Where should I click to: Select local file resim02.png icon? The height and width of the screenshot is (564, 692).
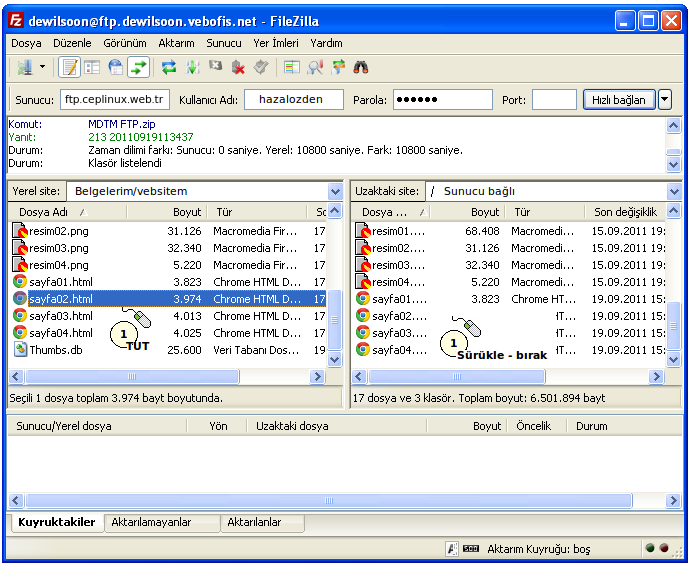20,231
